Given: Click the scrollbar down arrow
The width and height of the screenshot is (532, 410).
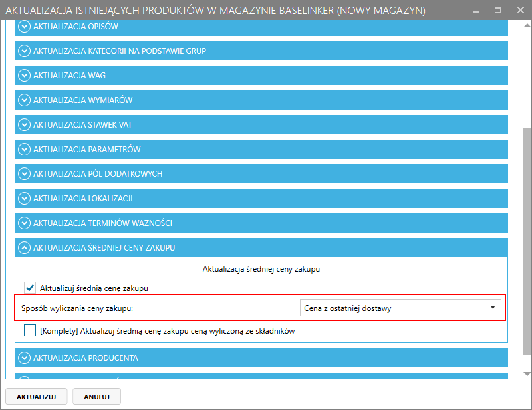Looking at the screenshot, I should [x=527, y=374].
